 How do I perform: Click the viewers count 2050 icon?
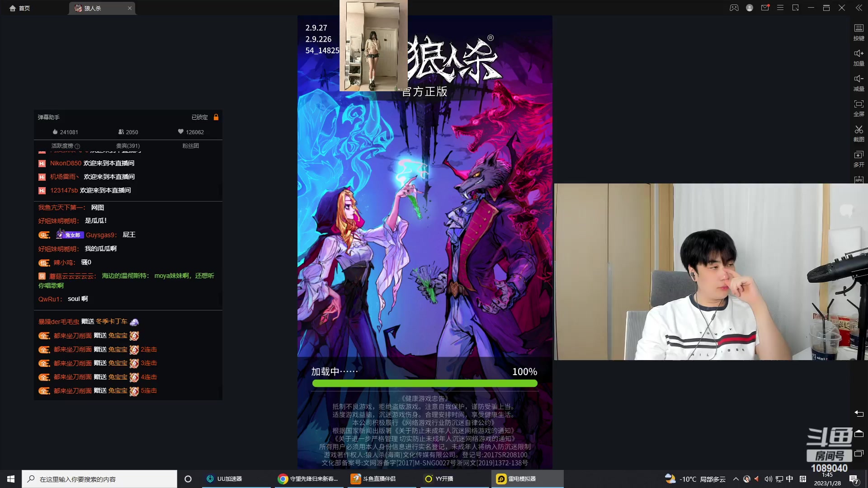click(128, 132)
